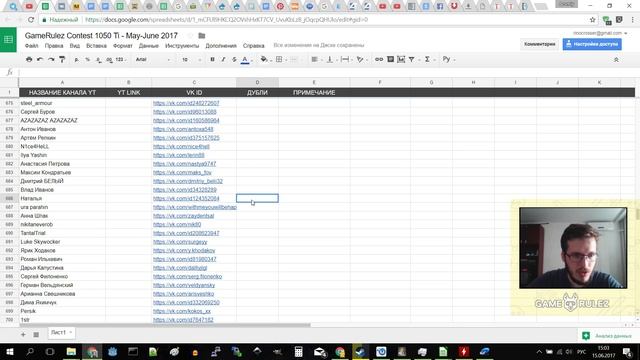Format cell as percent
The image size is (640, 360).
tap(87, 60)
